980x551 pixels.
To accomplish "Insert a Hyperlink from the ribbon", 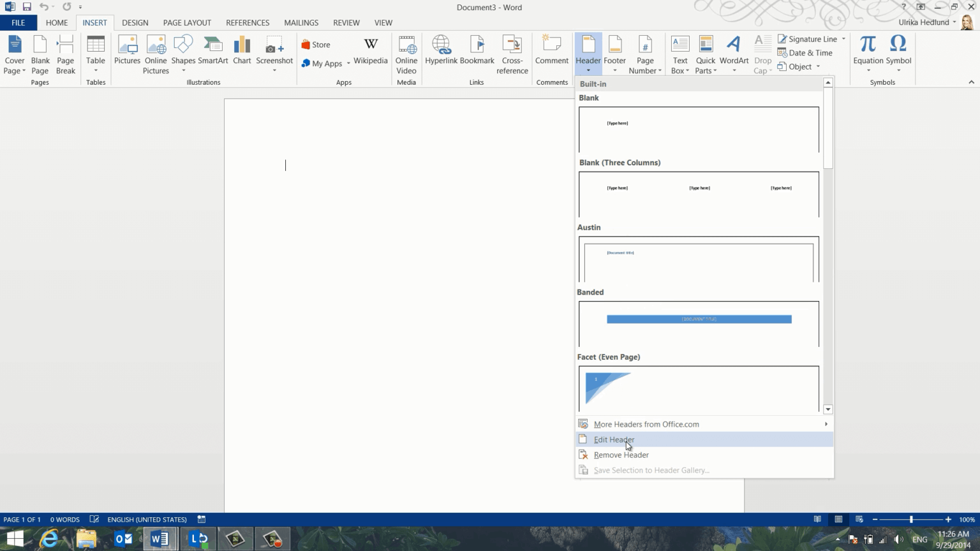I will [441, 51].
